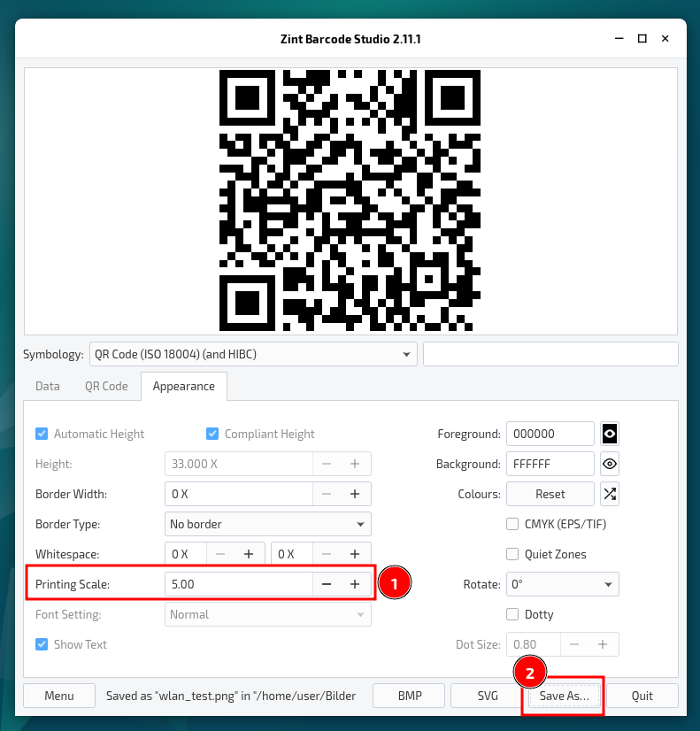The width and height of the screenshot is (700, 731).
Task: Click the Printing Scale value field
Action: (239, 584)
